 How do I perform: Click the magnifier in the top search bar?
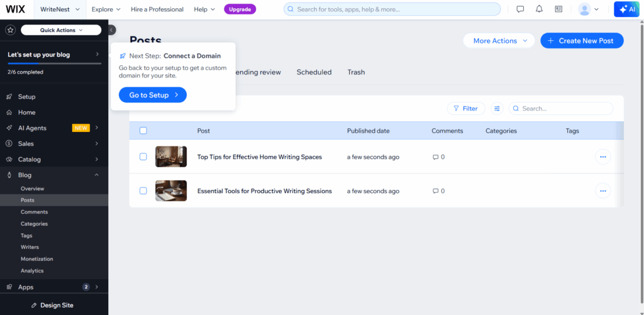coord(291,9)
